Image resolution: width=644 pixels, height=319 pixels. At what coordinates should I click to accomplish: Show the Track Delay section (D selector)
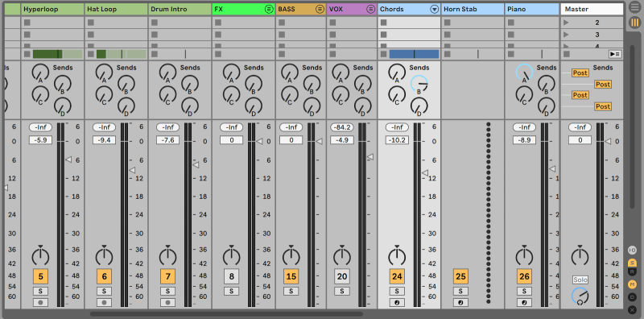[x=633, y=296]
